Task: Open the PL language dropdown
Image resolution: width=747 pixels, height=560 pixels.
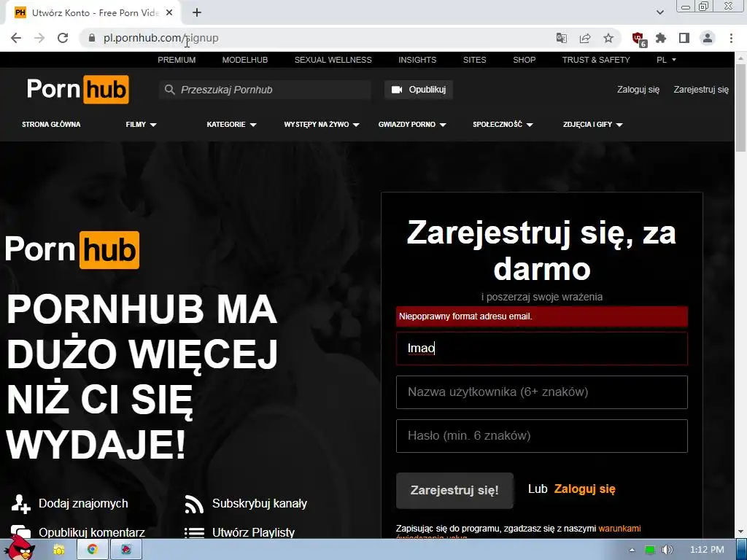Action: pyautogui.click(x=667, y=60)
